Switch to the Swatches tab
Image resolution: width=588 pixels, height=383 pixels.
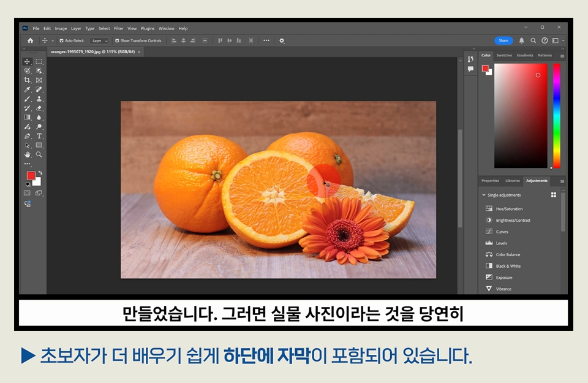click(504, 55)
